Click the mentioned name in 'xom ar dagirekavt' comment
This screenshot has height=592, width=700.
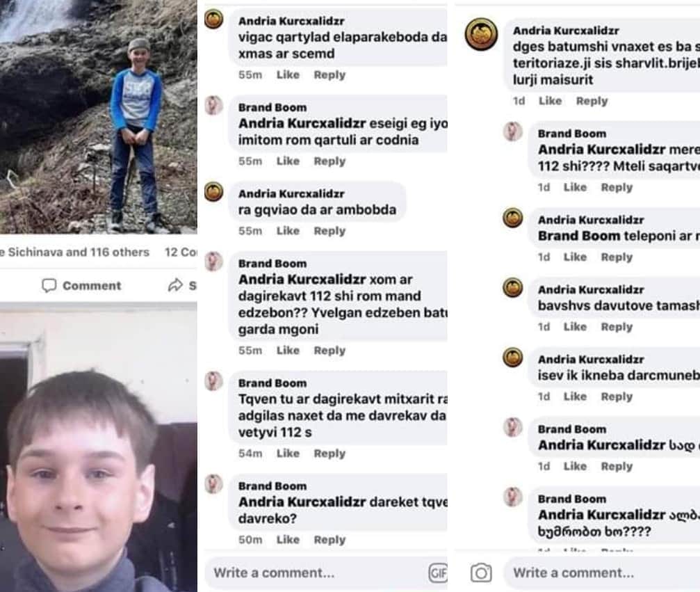302,280
